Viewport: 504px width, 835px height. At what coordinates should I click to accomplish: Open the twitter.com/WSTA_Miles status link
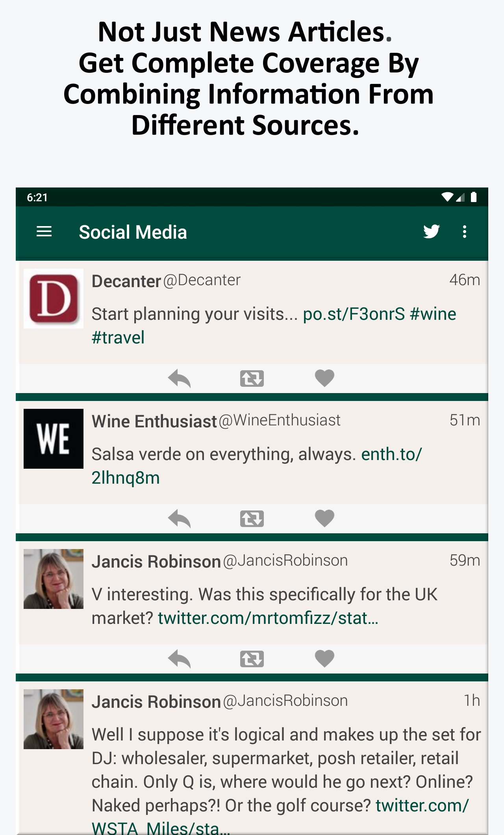coord(422,806)
